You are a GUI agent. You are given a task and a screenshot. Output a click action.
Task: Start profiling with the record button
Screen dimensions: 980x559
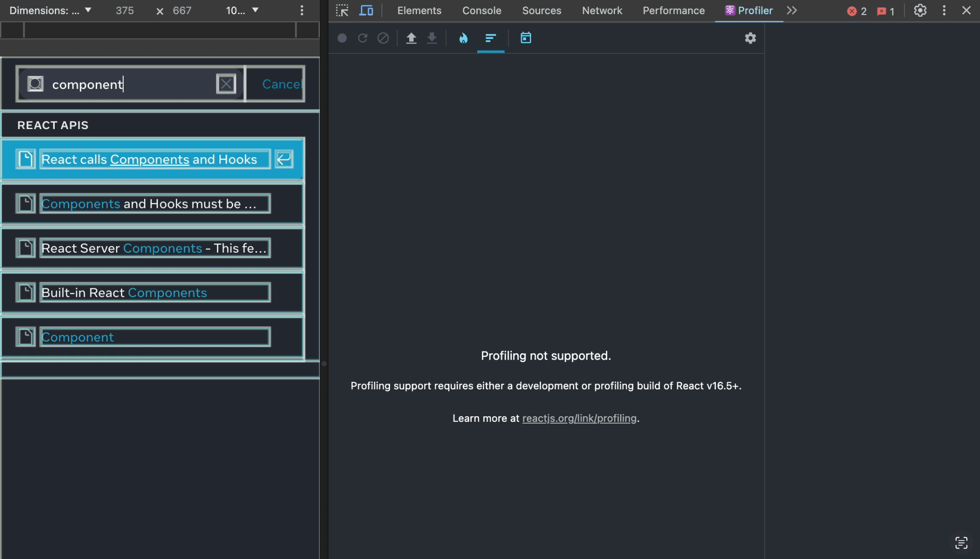[342, 38]
